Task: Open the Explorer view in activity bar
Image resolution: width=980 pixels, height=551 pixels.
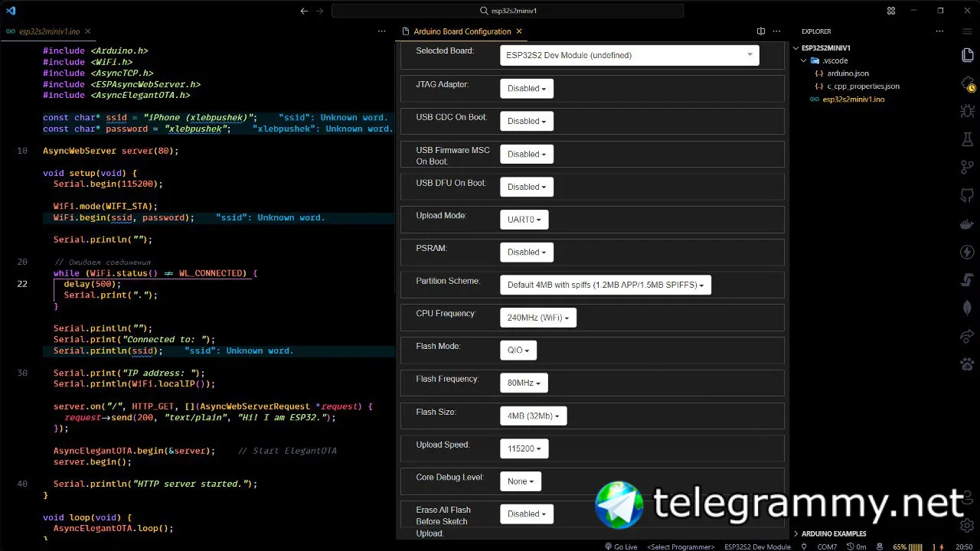Action: tap(967, 55)
